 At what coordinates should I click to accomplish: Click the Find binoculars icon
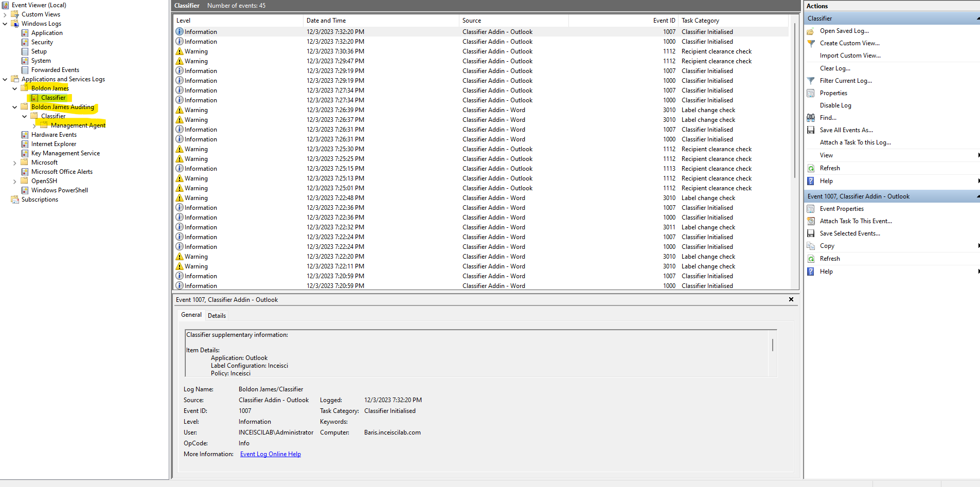(x=811, y=118)
